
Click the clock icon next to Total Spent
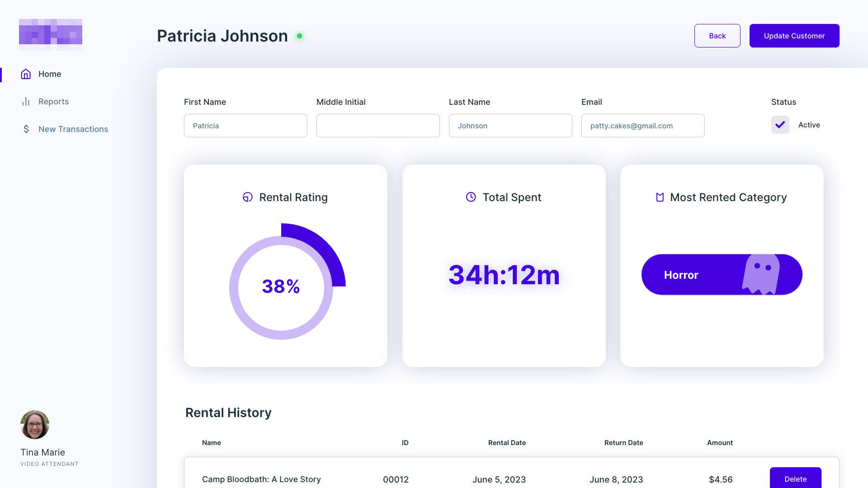tap(471, 197)
